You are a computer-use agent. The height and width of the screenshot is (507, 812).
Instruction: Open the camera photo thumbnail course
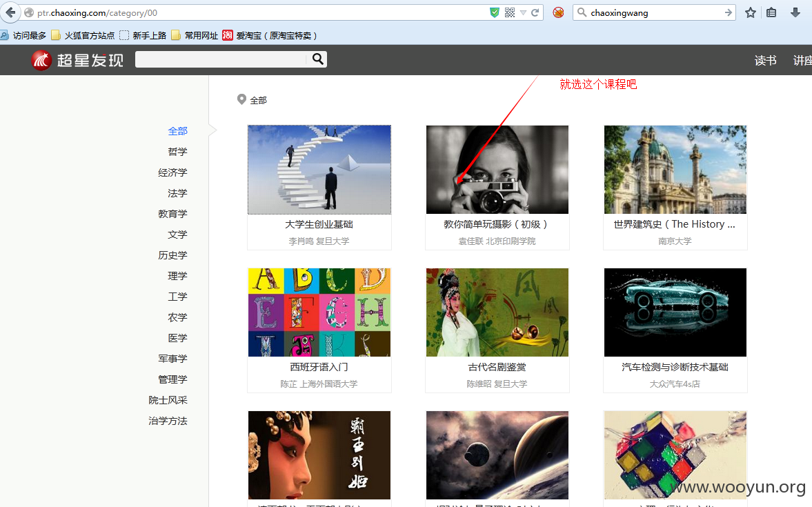tap(497, 170)
